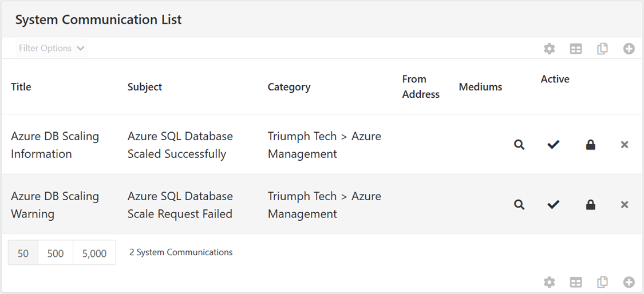This screenshot has height=294, width=644.
Task: Open security lock for Scaling Warning row
Action: point(590,205)
